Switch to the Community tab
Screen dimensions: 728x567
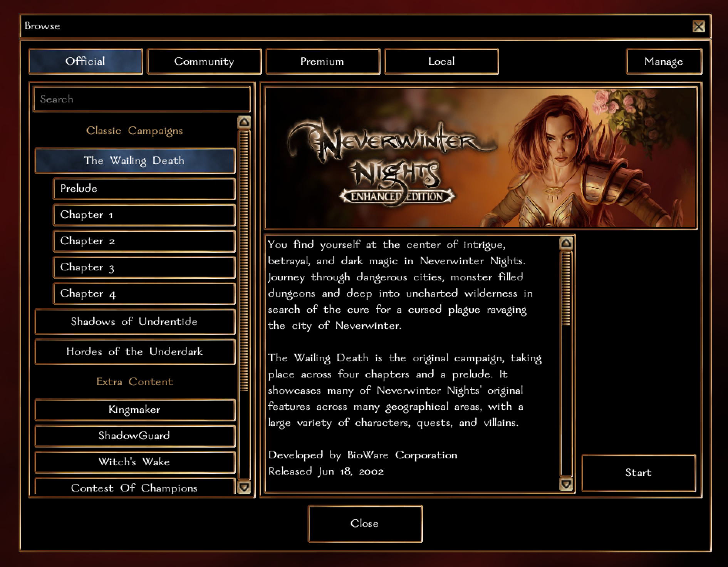[204, 61]
